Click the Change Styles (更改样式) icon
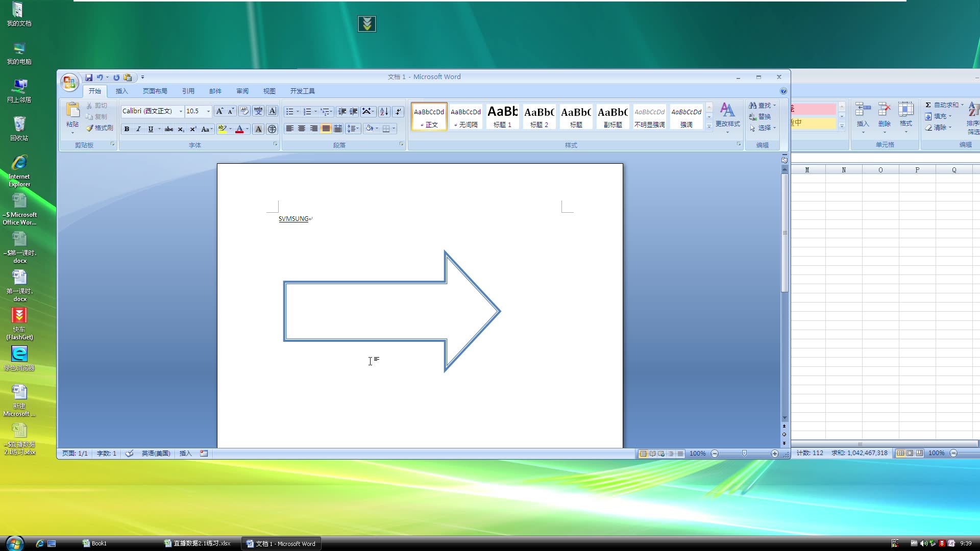The height and width of the screenshot is (551, 980). click(727, 111)
